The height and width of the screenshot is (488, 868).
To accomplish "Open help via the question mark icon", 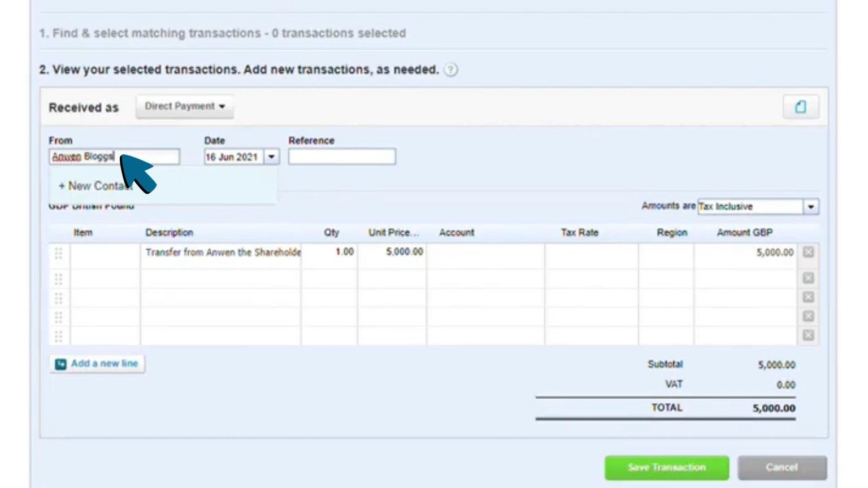I will tap(449, 70).
